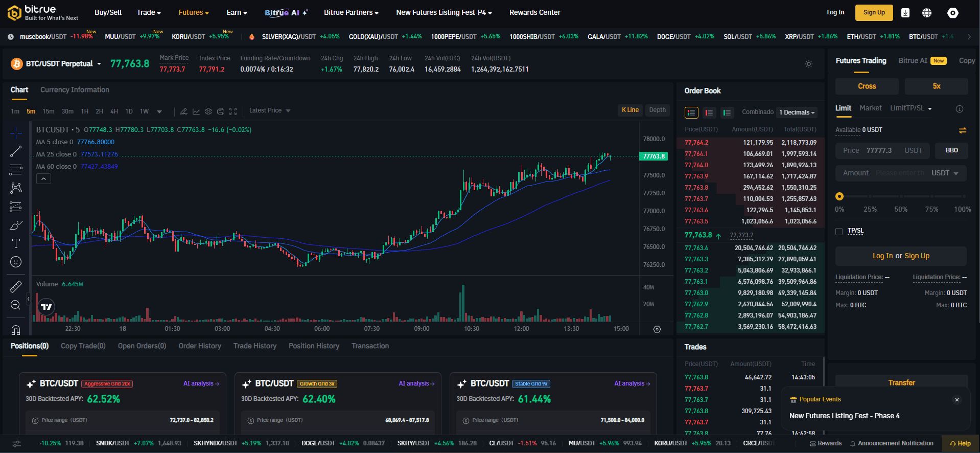
Task: Select the 15m timeframe
Action: (x=49, y=111)
